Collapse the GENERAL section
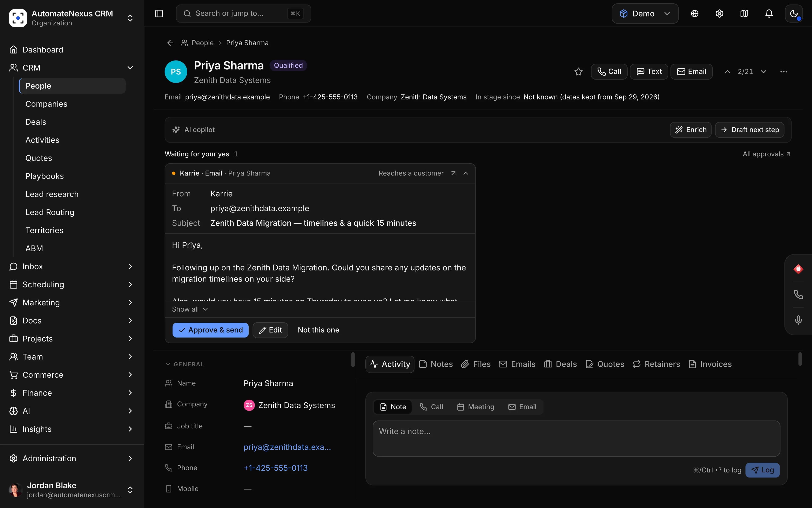812x508 pixels. click(185, 364)
